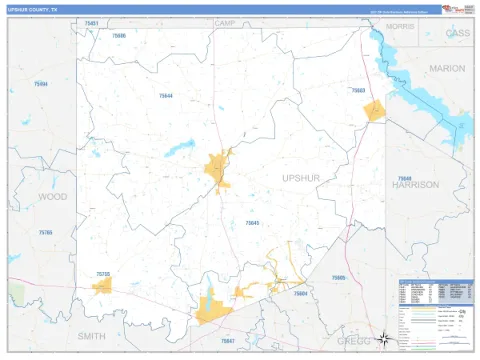Select ZIP code label 75647
480x360 pixels.
click(228, 341)
